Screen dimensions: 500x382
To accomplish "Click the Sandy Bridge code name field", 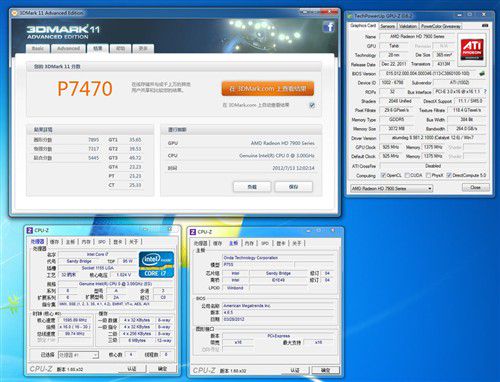I will coord(79,261).
